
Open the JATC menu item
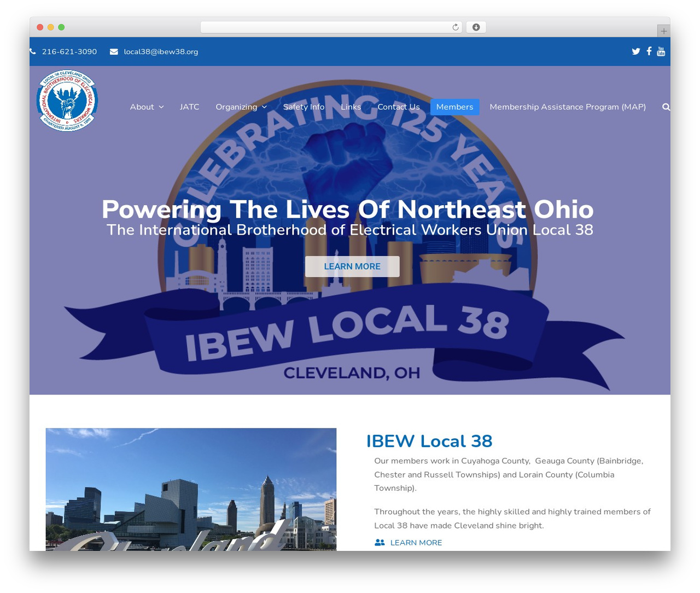tap(189, 107)
